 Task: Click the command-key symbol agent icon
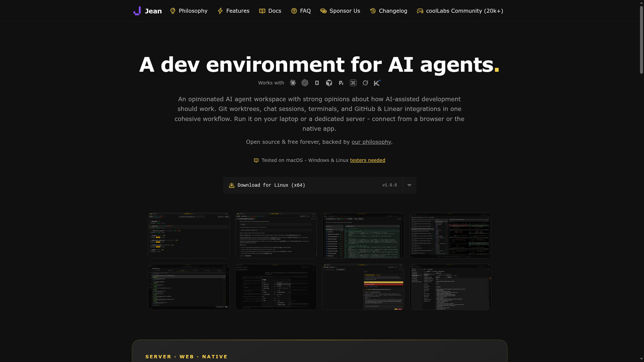[x=353, y=83]
